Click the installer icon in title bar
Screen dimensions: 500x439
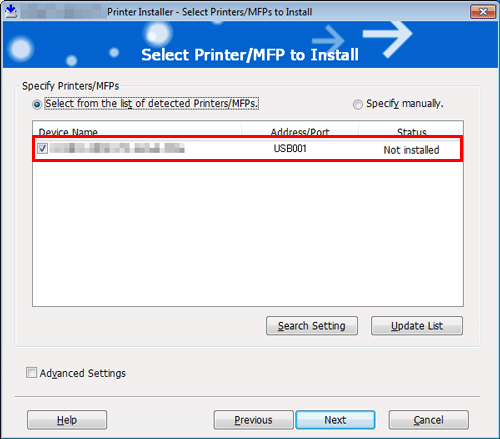coord(11,11)
